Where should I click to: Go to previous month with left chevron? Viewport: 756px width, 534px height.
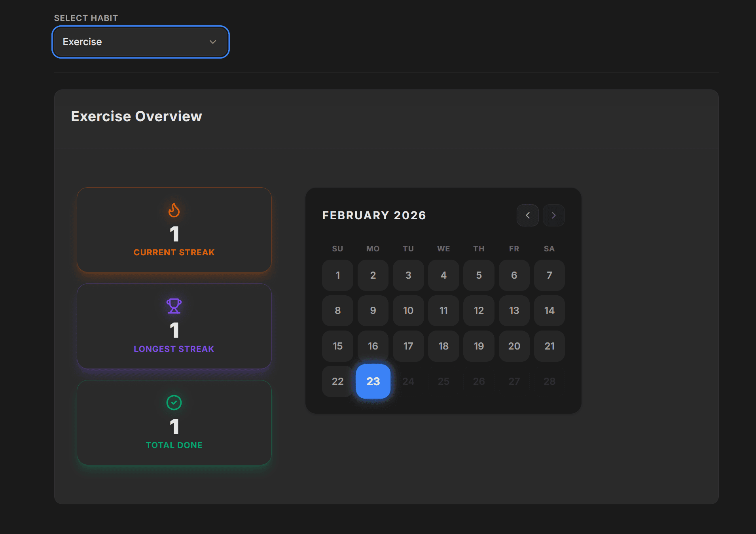point(527,215)
